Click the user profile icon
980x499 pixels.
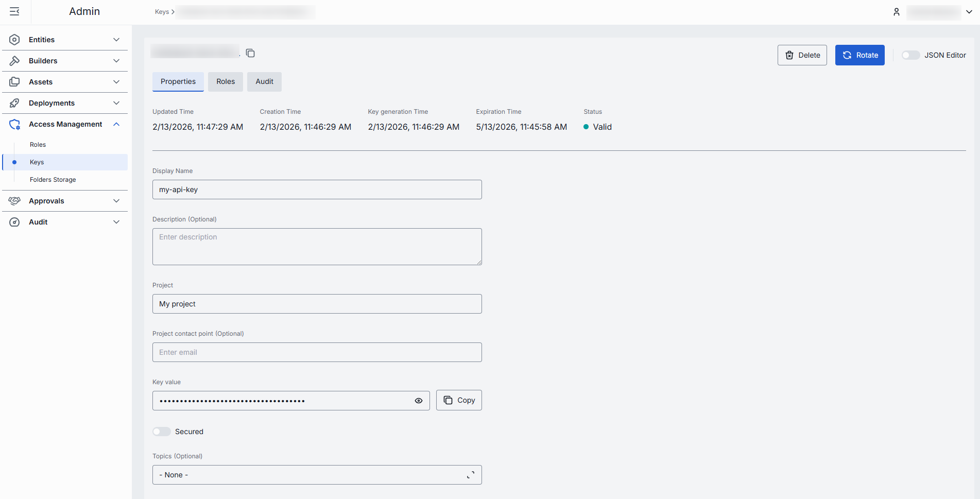pyautogui.click(x=897, y=12)
